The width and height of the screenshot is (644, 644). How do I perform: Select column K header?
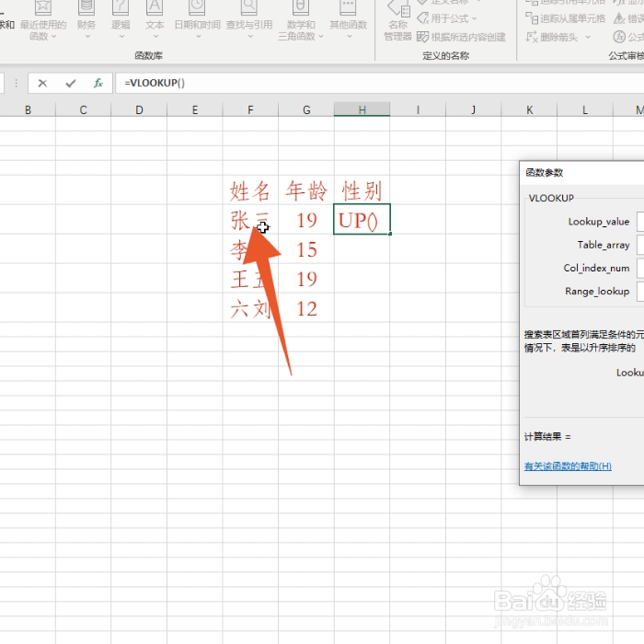529,110
